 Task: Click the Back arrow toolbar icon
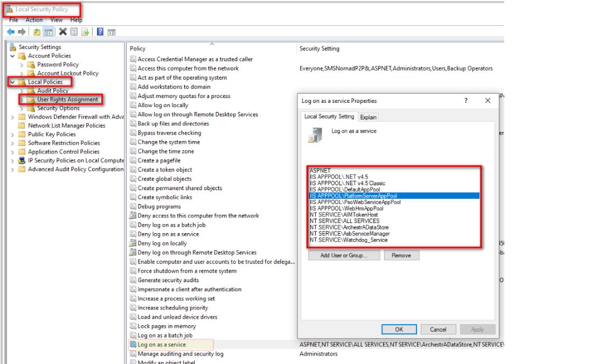coord(11,32)
